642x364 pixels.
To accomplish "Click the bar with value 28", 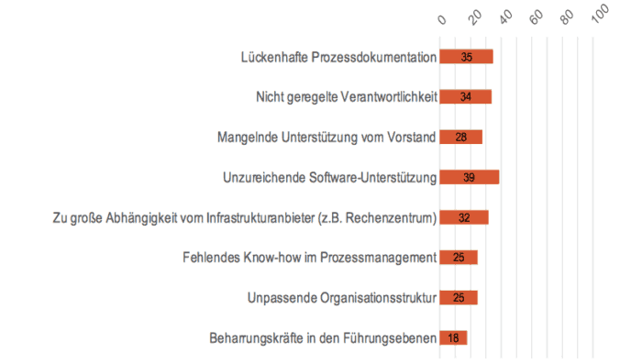I will (x=461, y=138).
